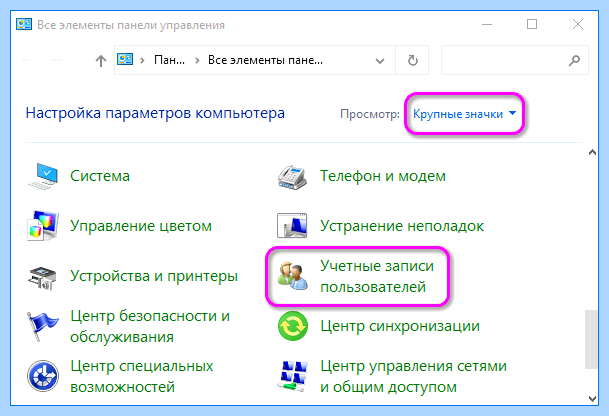Open the Система link
The height and width of the screenshot is (416, 609).
click(x=100, y=176)
